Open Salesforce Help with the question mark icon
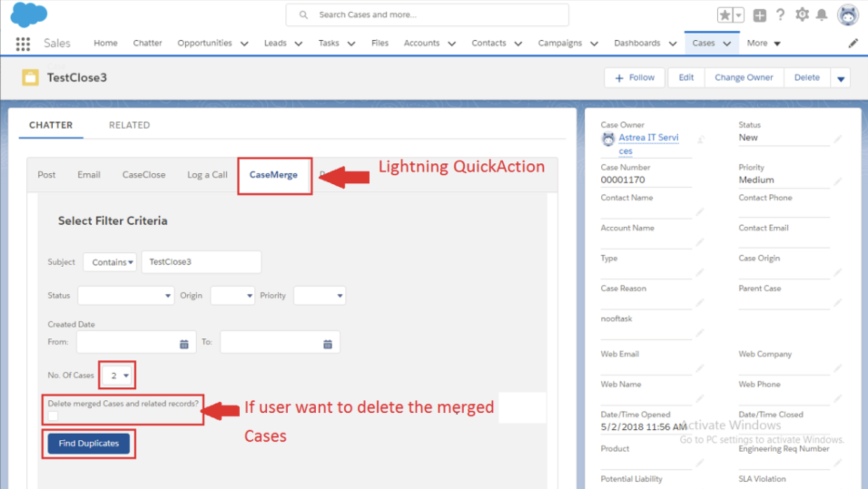 point(780,14)
